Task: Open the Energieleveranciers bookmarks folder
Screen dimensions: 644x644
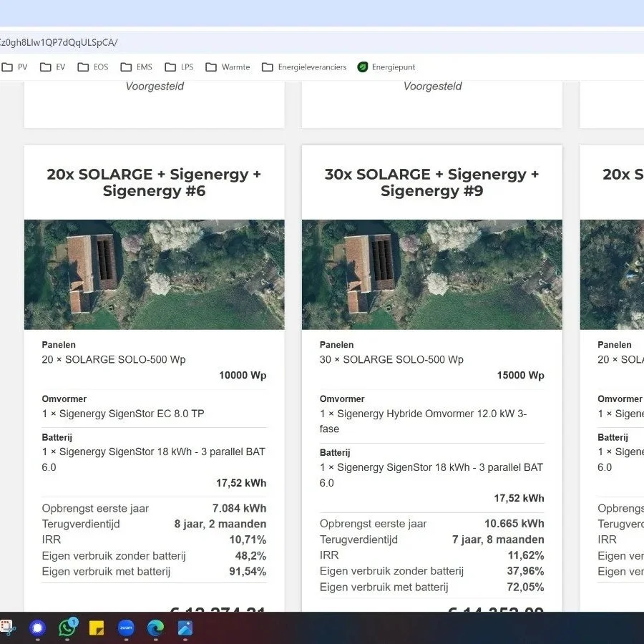Action: (x=304, y=67)
